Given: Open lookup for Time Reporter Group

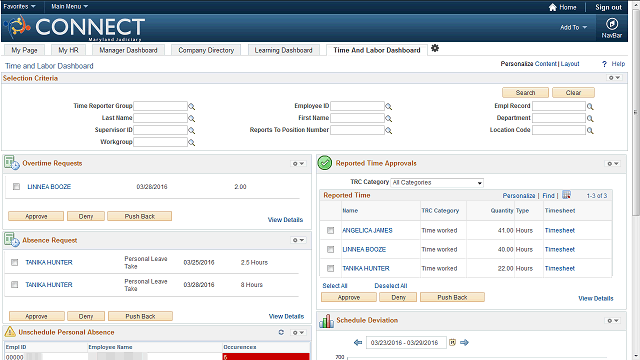Looking at the screenshot, I should pyautogui.click(x=191, y=107).
